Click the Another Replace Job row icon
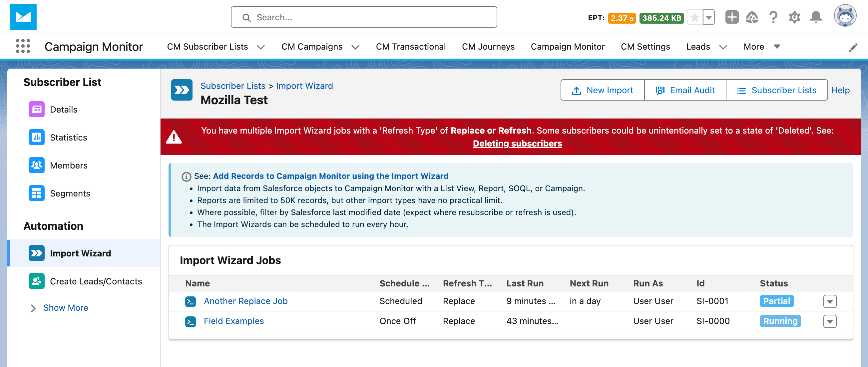The width and height of the screenshot is (868, 367). pos(191,301)
